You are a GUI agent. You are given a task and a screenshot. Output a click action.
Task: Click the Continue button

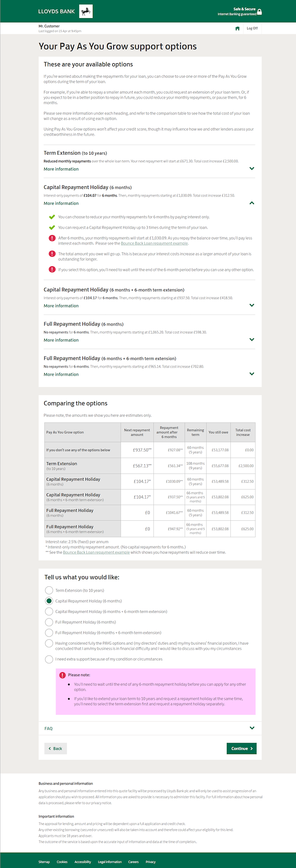pos(242,749)
